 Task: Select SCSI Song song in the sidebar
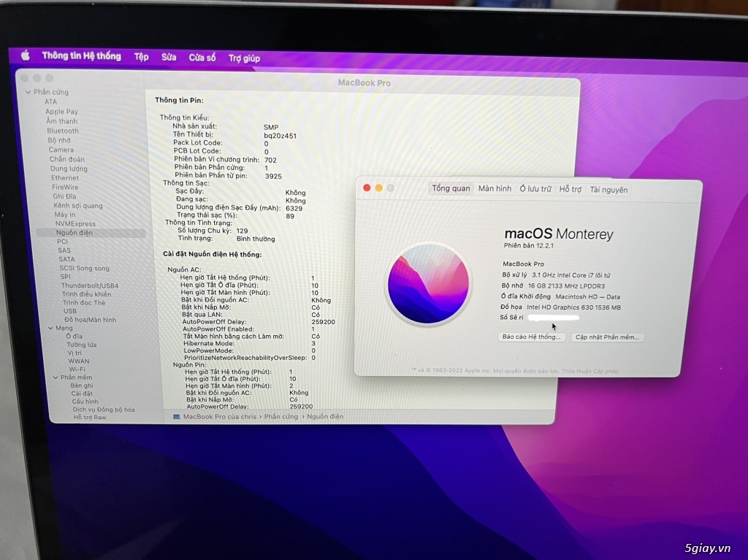pos(85,269)
